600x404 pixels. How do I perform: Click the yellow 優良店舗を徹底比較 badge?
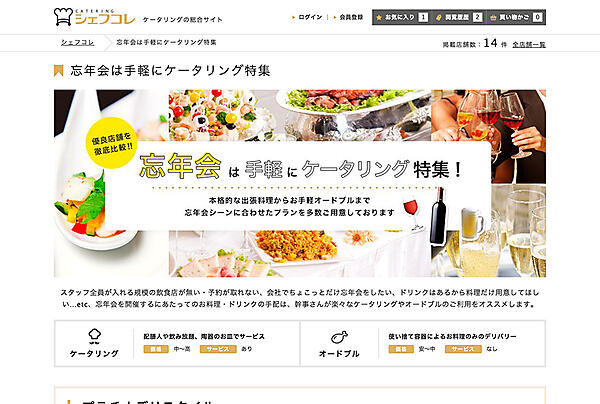tap(112, 143)
